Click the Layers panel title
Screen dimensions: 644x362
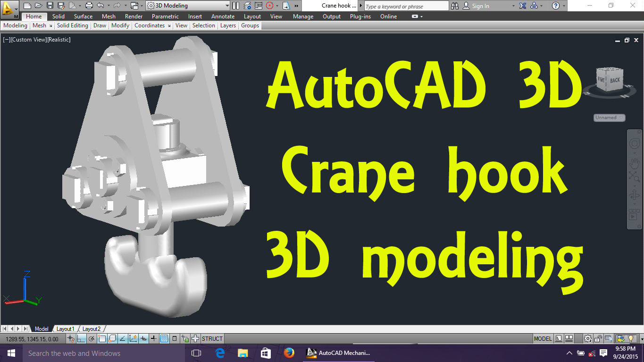pos(228,25)
